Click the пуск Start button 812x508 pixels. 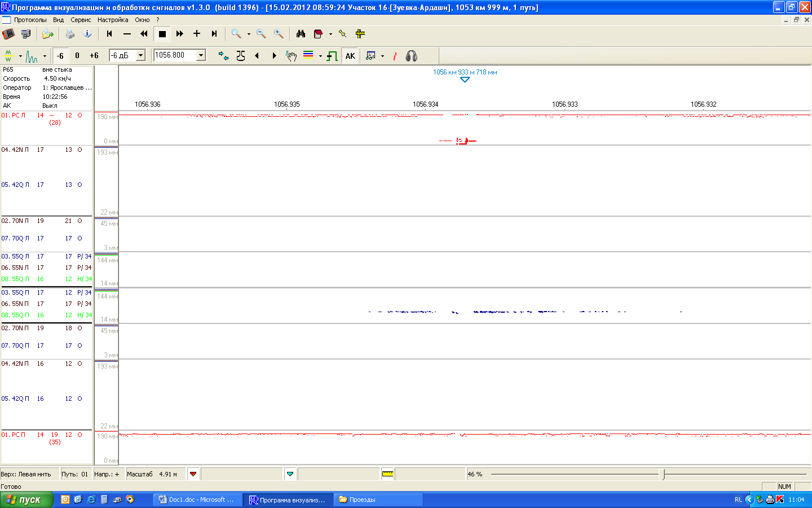click(27, 500)
